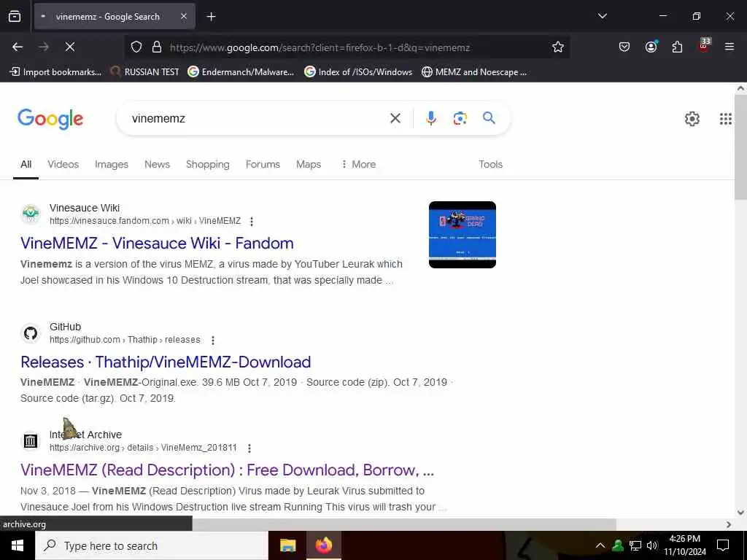Open GitHub result options menu

coord(213,341)
